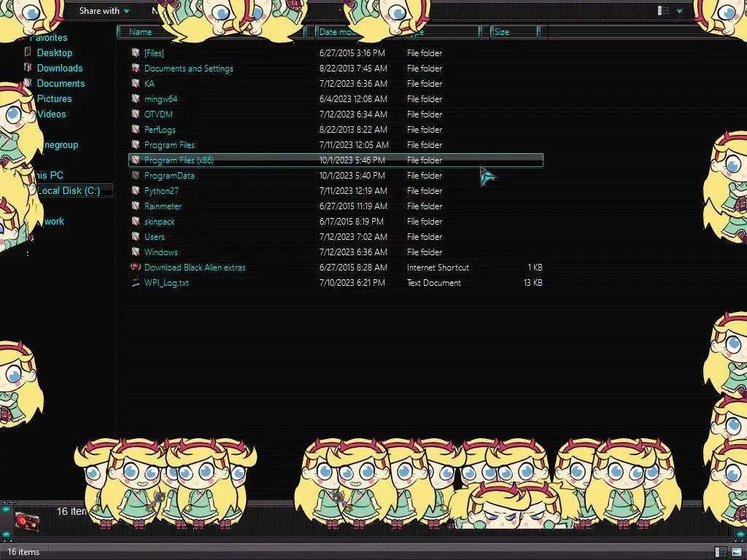Image resolution: width=747 pixels, height=560 pixels.
Task: Click the [Files] folder icon
Action: pos(136,52)
